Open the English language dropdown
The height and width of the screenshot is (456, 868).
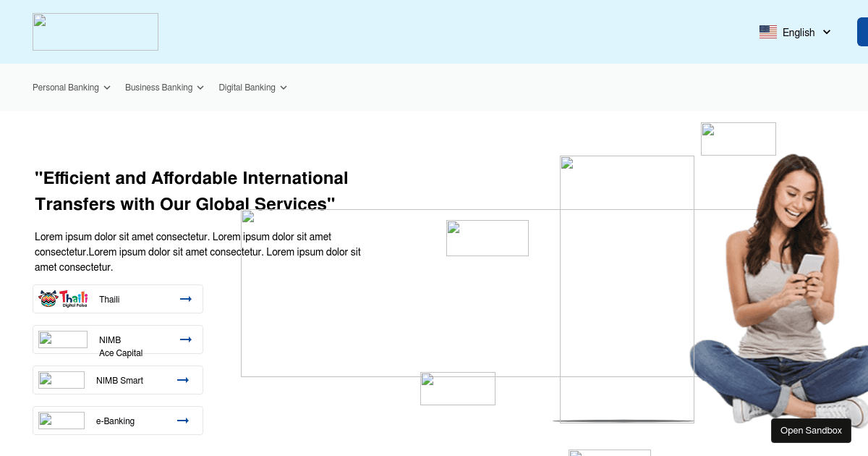coord(799,33)
